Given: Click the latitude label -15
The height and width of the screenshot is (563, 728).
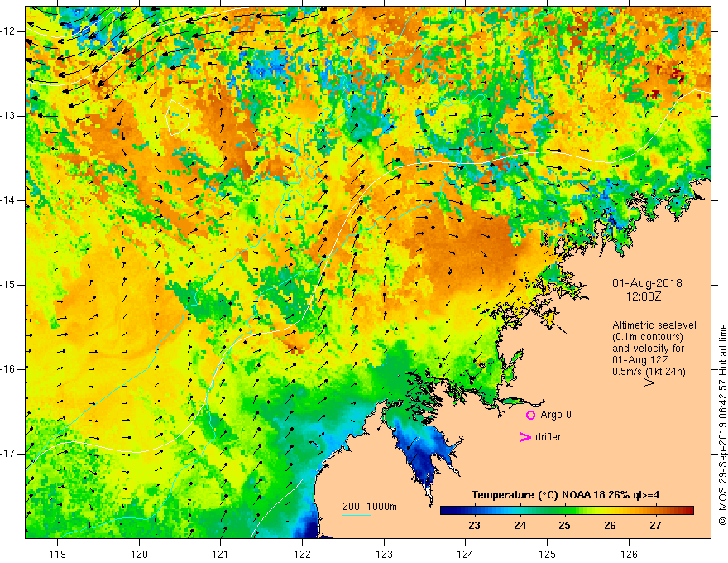Looking at the screenshot, I should [8, 285].
